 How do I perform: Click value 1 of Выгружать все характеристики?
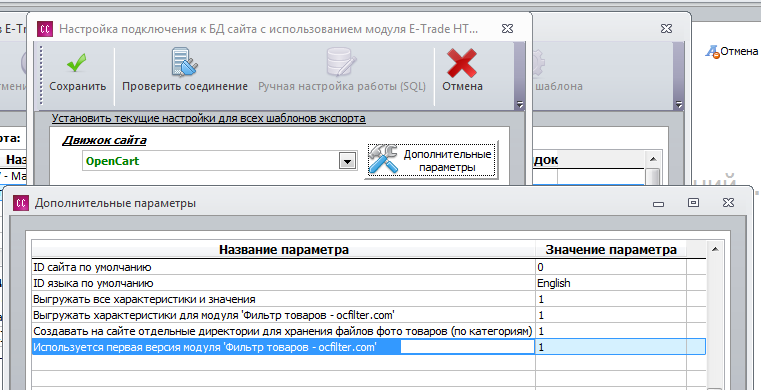pyautogui.click(x=611, y=299)
